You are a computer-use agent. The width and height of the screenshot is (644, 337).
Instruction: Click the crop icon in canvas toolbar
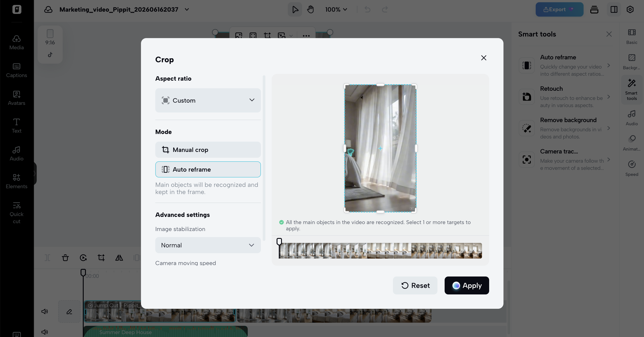pyautogui.click(x=267, y=36)
